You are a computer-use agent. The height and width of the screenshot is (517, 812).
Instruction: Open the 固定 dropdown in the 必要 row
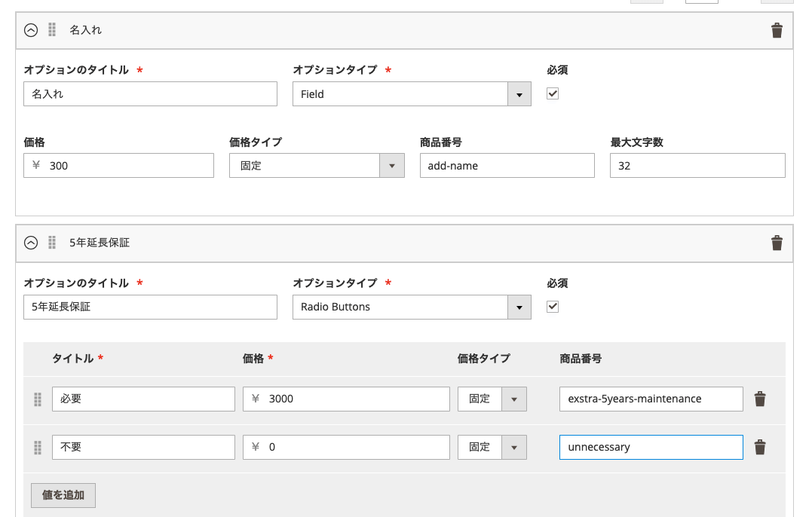[x=515, y=399]
